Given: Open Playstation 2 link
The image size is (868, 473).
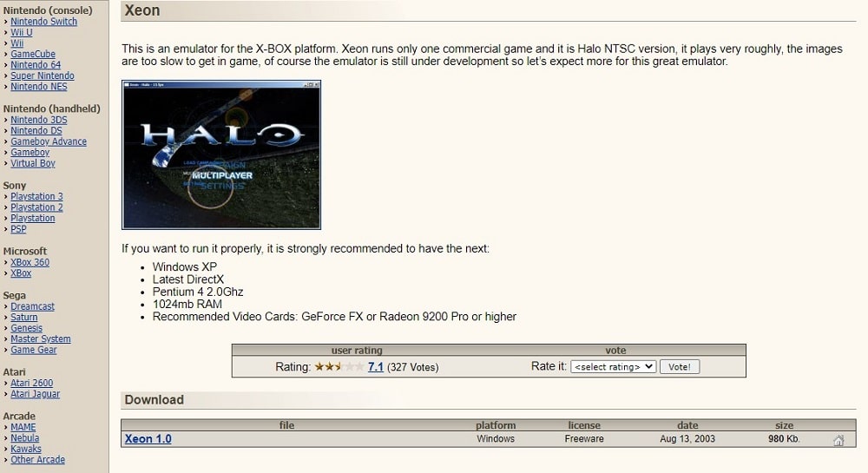Looking at the screenshot, I should (36, 207).
